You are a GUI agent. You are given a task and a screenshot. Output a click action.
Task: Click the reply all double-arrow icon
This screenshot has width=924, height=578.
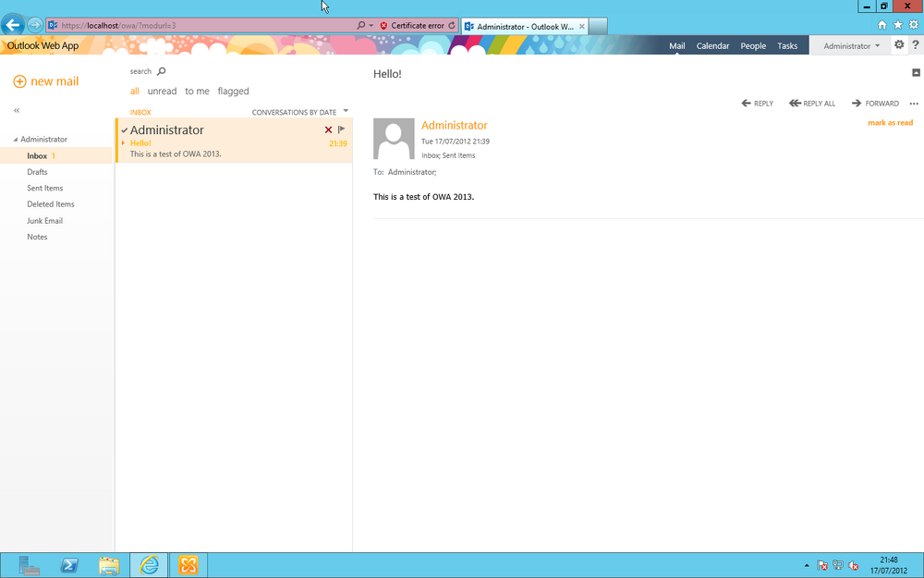tap(795, 104)
